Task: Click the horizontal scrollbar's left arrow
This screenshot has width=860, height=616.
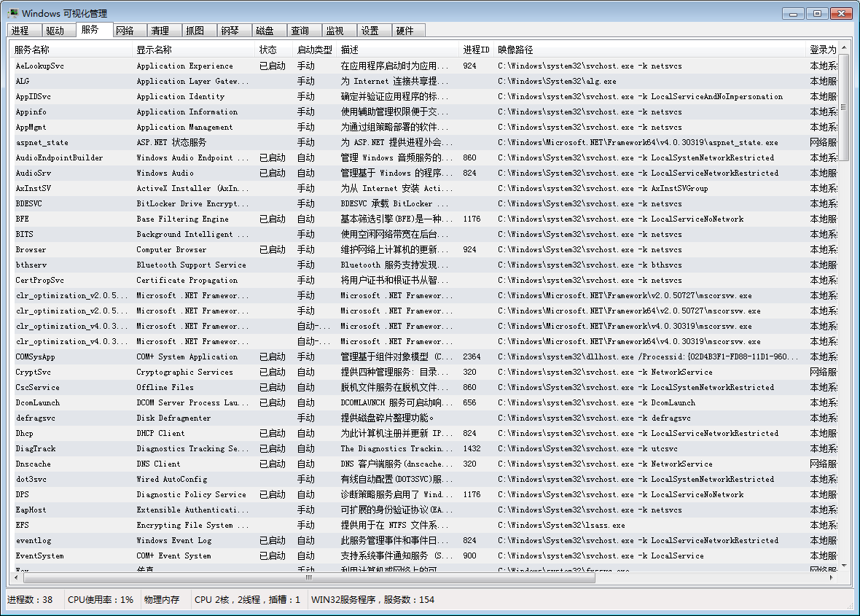Action: point(17,577)
